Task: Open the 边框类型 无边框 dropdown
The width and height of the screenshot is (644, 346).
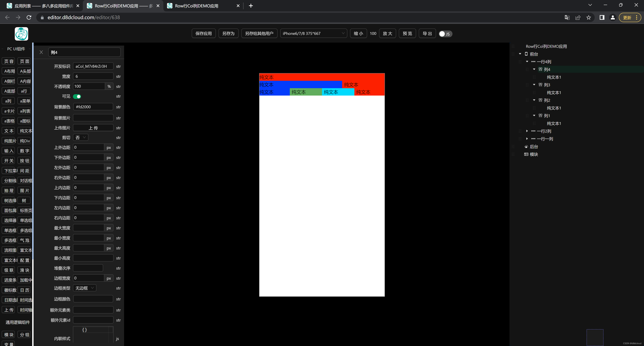Action: [85, 288]
